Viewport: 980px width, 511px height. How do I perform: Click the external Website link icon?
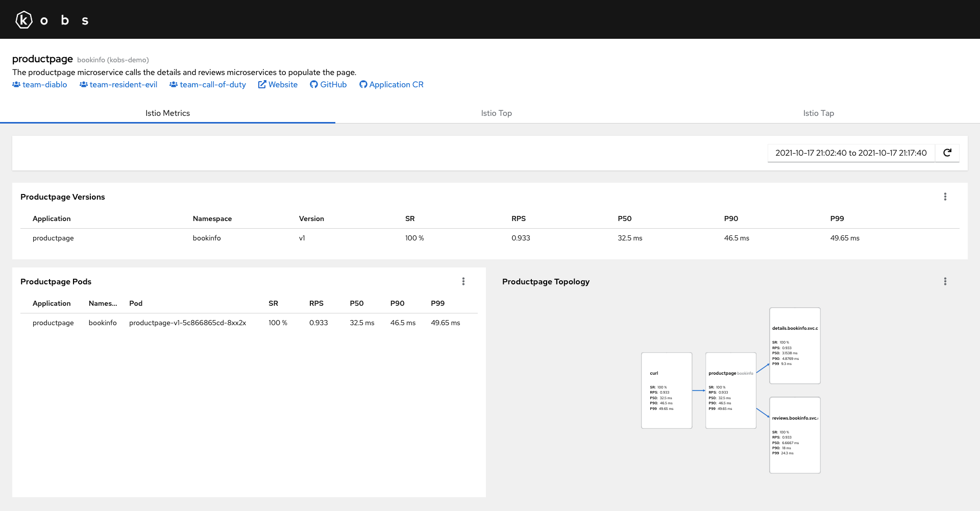tap(262, 85)
